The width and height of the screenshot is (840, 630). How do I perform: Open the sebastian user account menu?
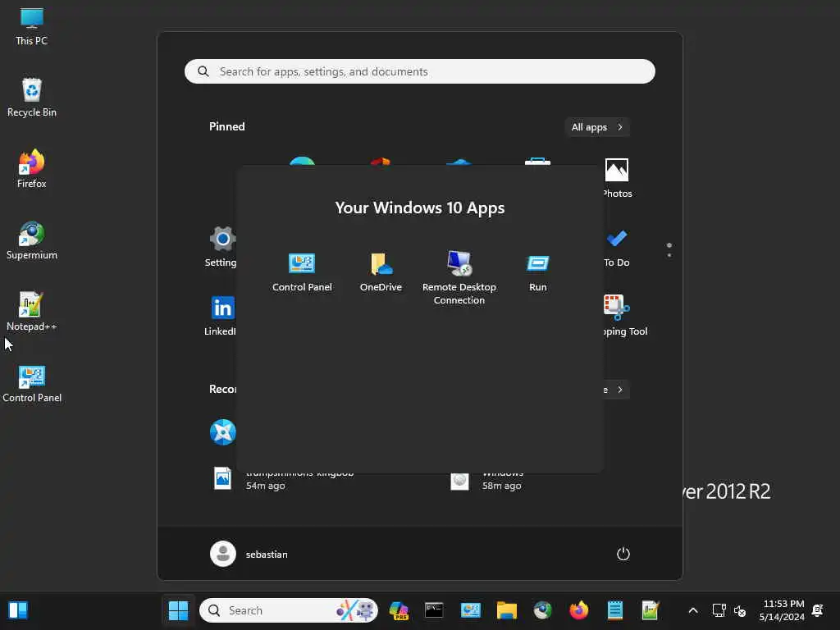tap(249, 554)
